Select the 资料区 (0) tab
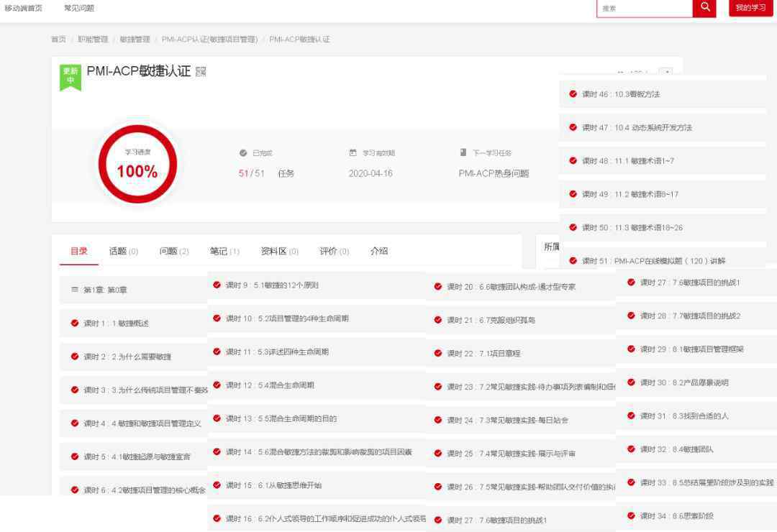 (x=279, y=251)
